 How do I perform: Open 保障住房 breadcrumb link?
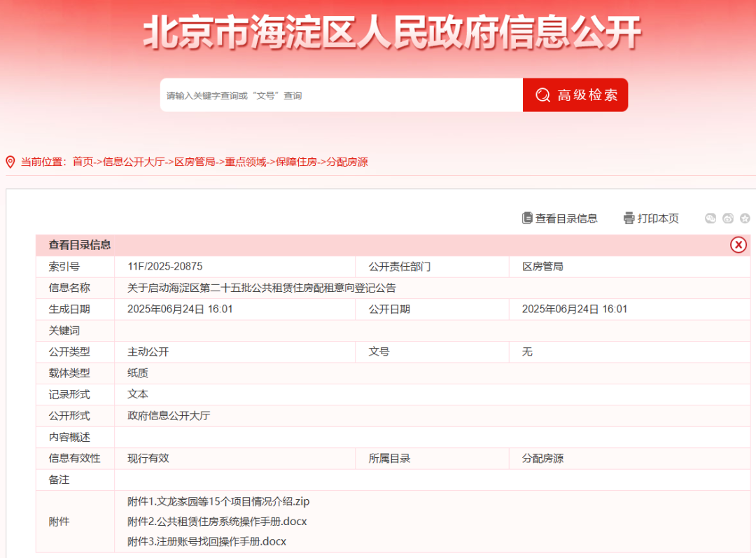pos(296,162)
